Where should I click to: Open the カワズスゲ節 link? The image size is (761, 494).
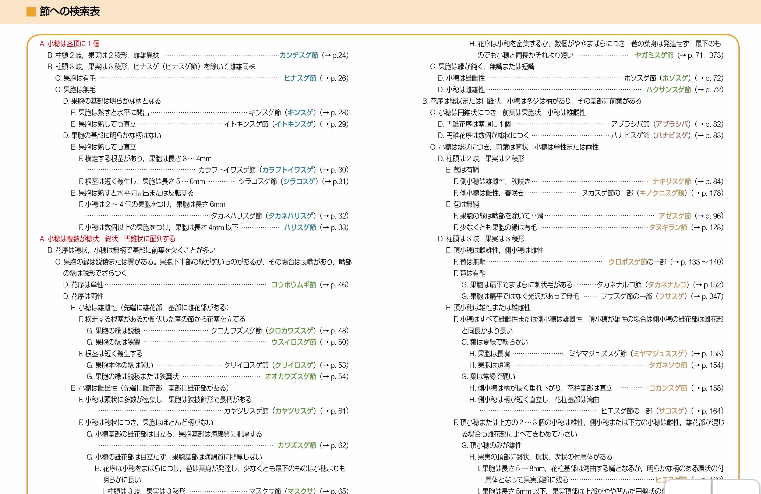click(297, 445)
